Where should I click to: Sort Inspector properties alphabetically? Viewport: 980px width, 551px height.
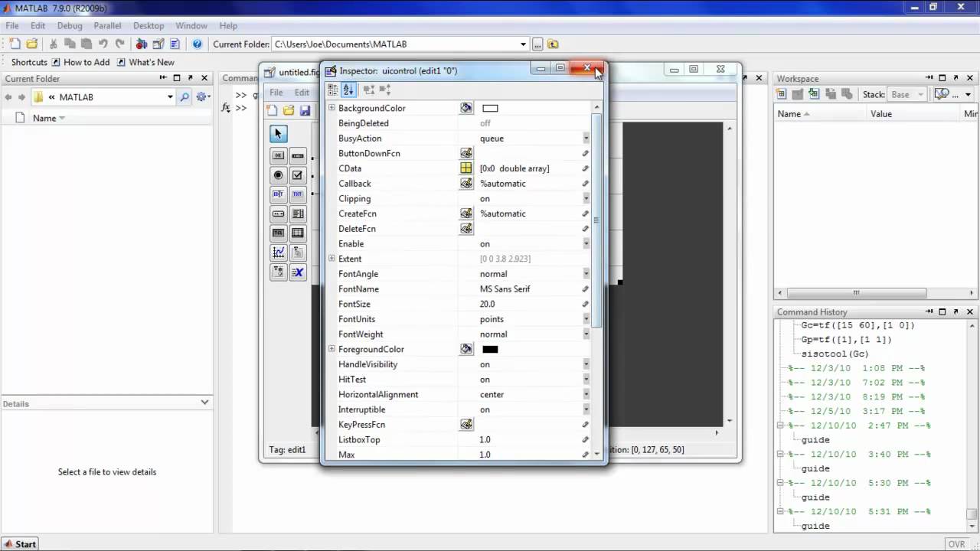point(348,90)
